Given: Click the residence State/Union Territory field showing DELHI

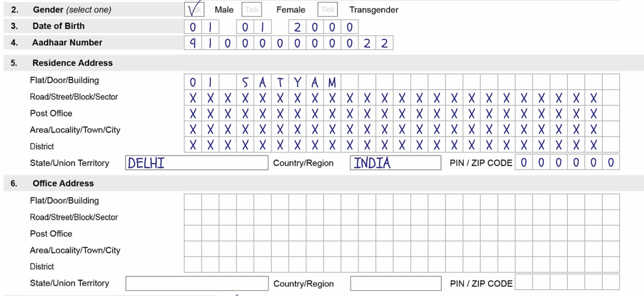Looking at the screenshot, I should (197, 163).
